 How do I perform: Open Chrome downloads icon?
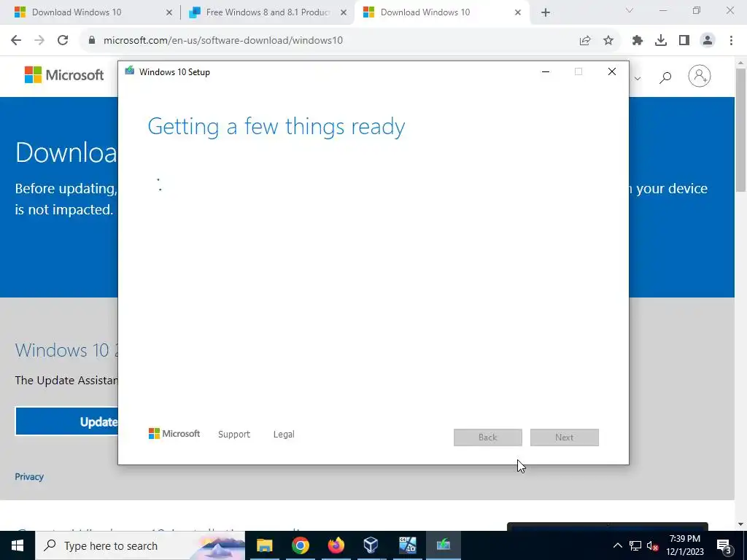(x=661, y=41)
